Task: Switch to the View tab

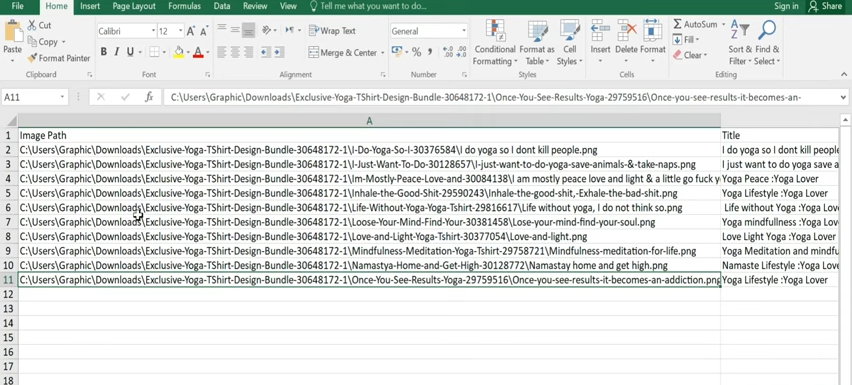Action: (288, 6)
